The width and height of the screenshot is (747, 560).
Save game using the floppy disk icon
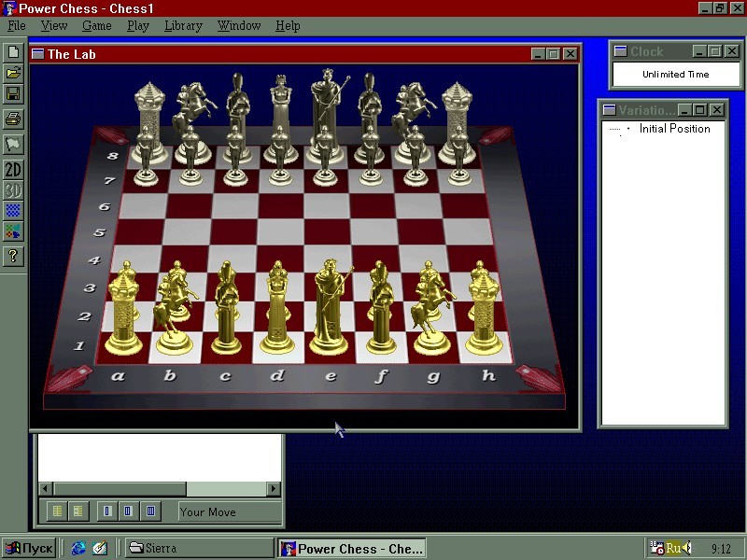click(x=13, y=94)
